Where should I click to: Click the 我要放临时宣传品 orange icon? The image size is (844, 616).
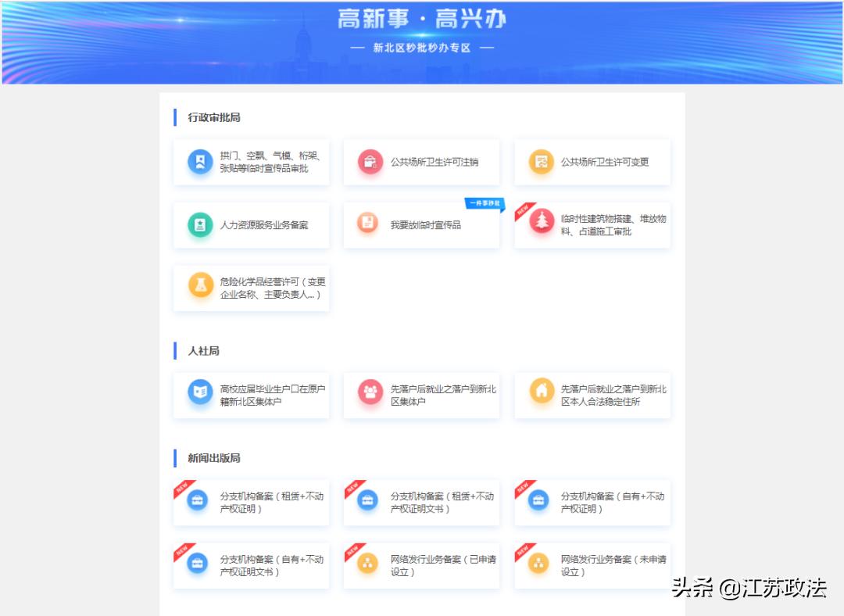[370, 224]
